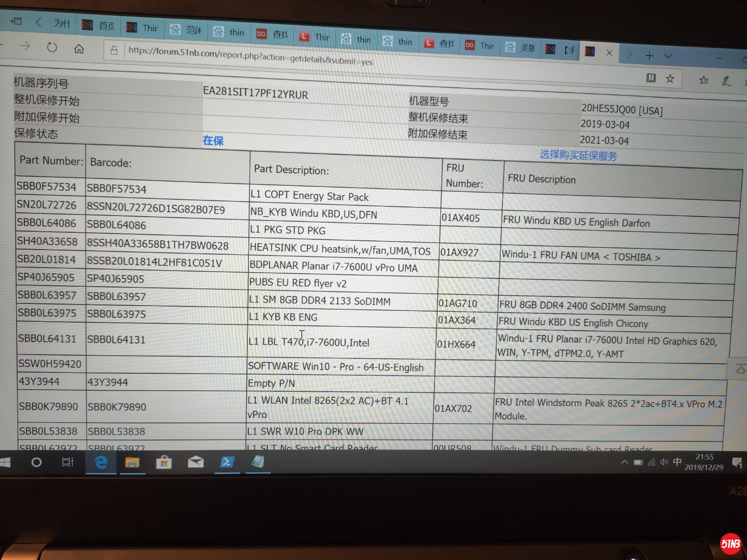The image size is (747, 560).
Task: Select FRU number 01AX702
Action: (453, 409)
